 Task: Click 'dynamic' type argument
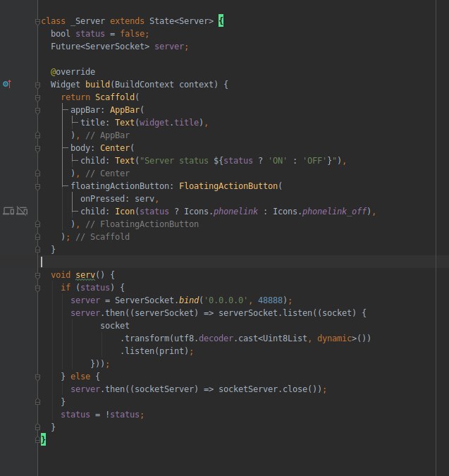(334, 338)
